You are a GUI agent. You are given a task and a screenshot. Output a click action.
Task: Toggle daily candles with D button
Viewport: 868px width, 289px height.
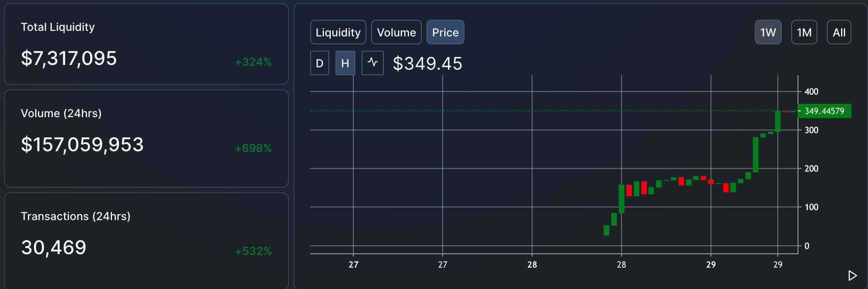point(319,63)
